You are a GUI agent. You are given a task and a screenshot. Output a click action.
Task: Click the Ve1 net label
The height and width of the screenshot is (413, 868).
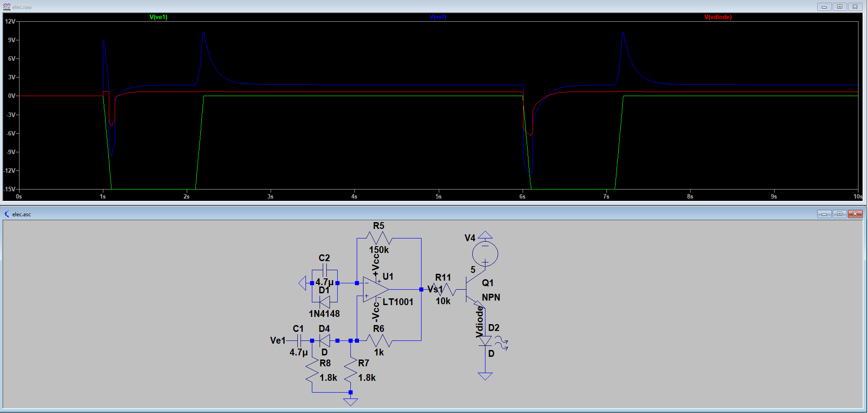(x=277, y=340)
